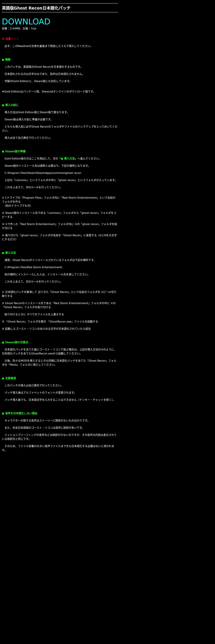Select the text '容量：3.44MB、圧縮：7zip'
This screenshot has width=215, height=644.
tap(19, 28)
